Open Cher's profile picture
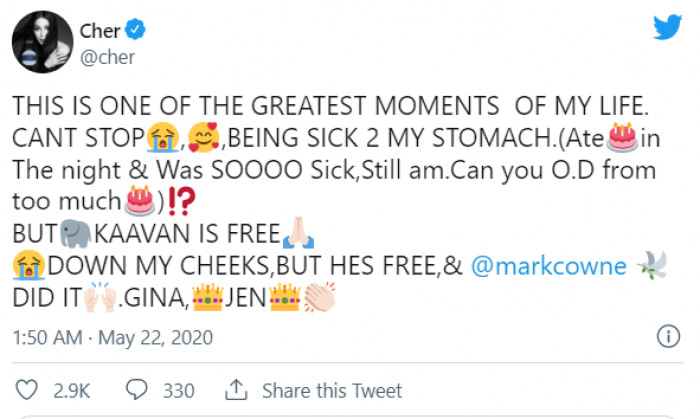Viewport: 700px width, 419px height. point(40,45)
